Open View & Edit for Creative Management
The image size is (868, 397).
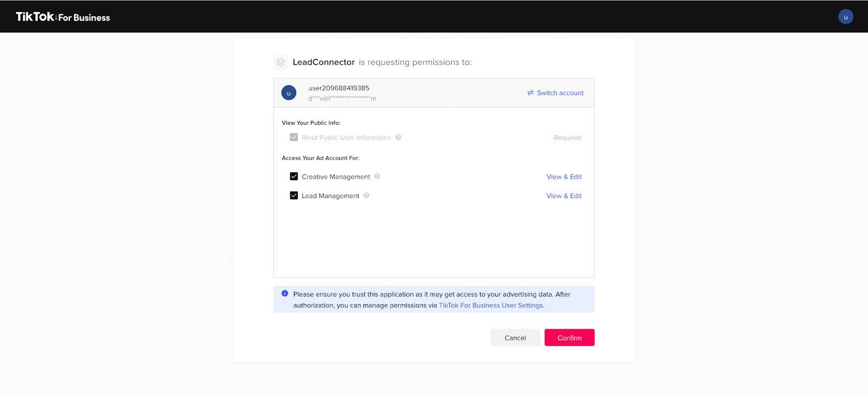tap(564, 177)
